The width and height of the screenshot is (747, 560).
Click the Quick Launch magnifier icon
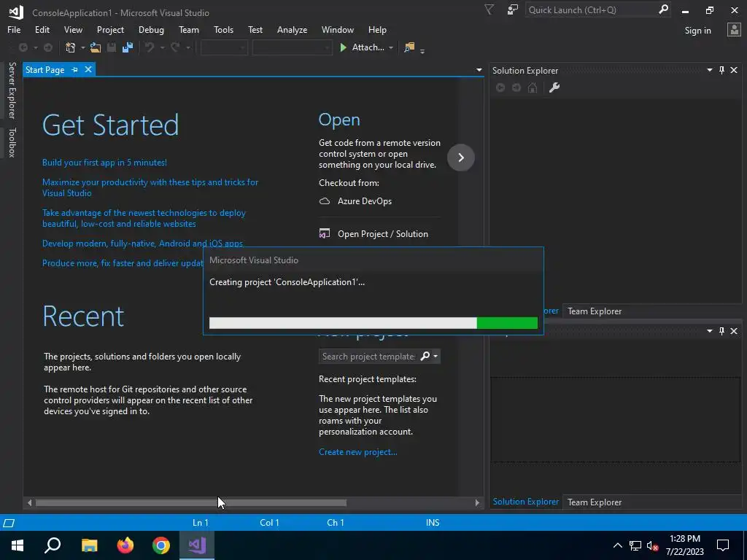(x=663, y=9)
